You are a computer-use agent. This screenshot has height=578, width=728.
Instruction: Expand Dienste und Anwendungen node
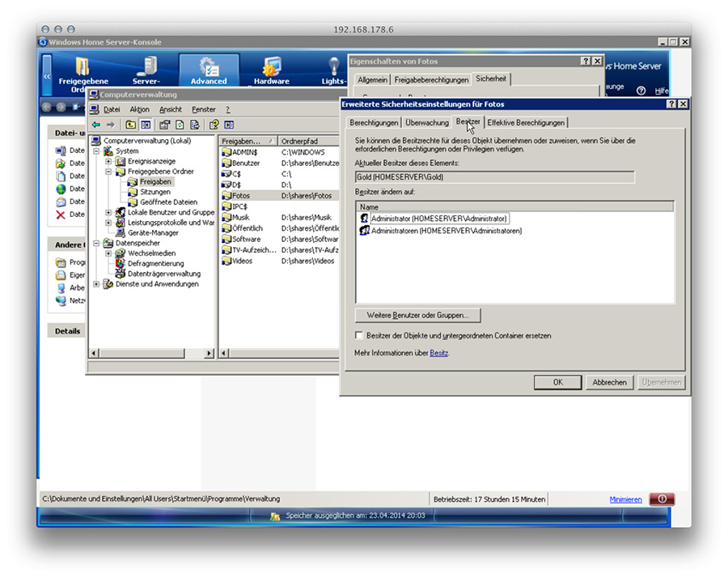pos(97,284)
